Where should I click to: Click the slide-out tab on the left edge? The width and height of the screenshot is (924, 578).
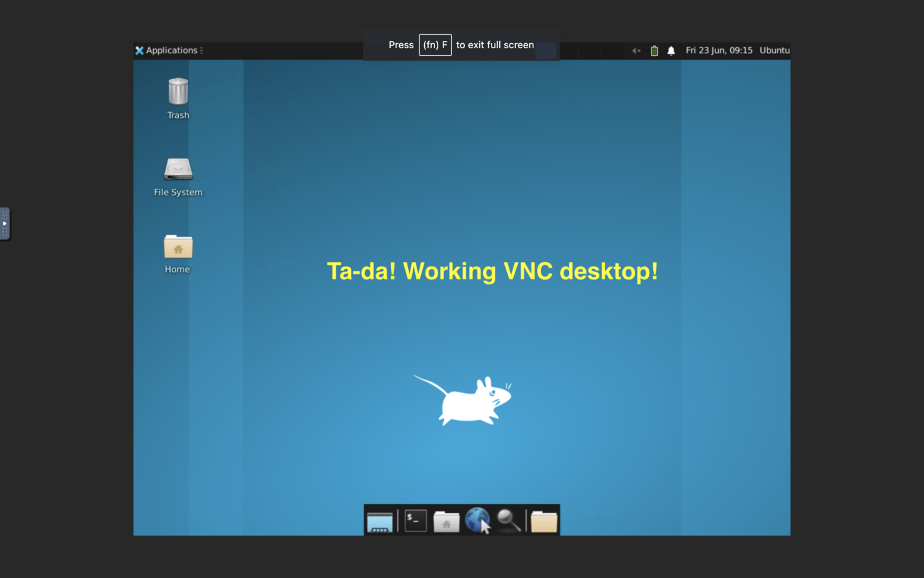click(x=4, y=223)
